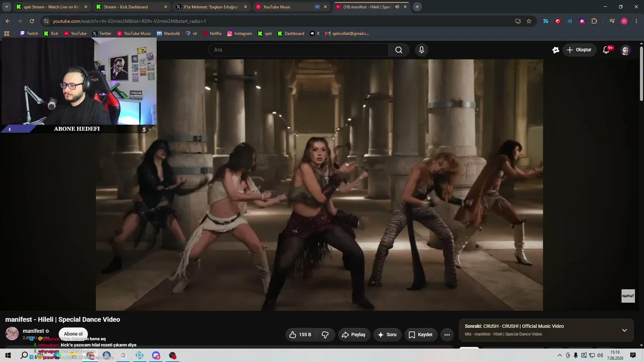The height and width of the screenshot is (362, 644).
Task: Share the video with Paylaş
Action: tap(354, 335)
